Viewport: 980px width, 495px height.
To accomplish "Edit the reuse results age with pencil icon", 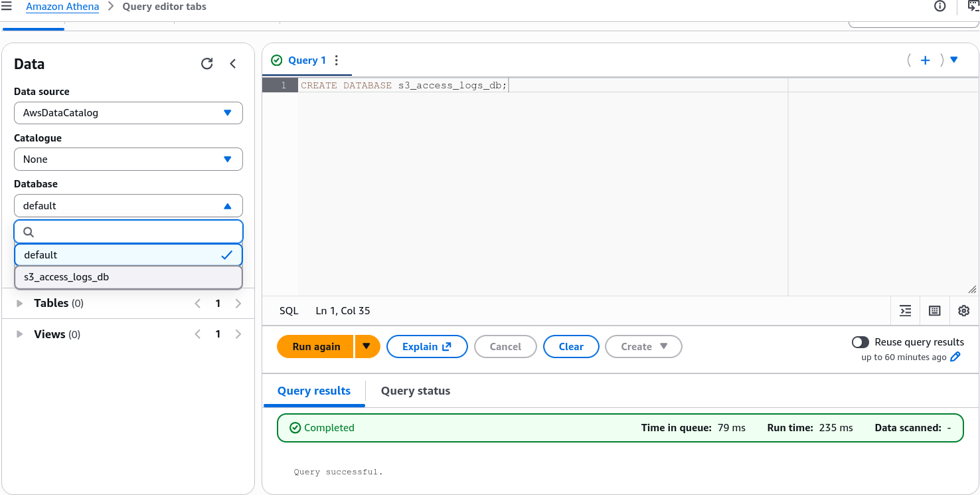I will click(955, 357).
